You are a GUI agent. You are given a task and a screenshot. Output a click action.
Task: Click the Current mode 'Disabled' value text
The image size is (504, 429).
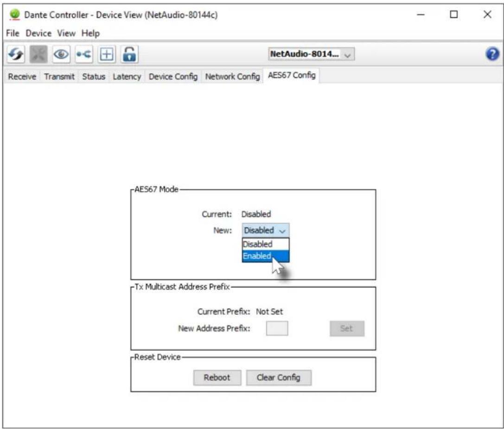click(x=256, y=214)
